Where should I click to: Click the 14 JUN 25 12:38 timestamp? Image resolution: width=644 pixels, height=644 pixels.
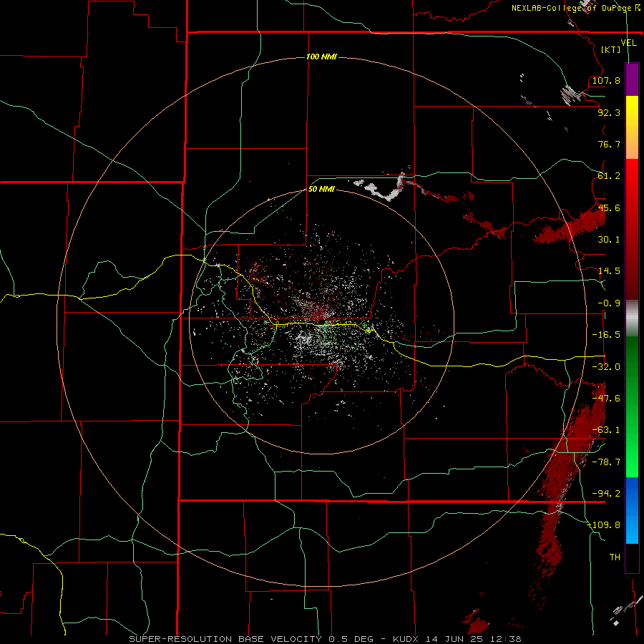473,639
